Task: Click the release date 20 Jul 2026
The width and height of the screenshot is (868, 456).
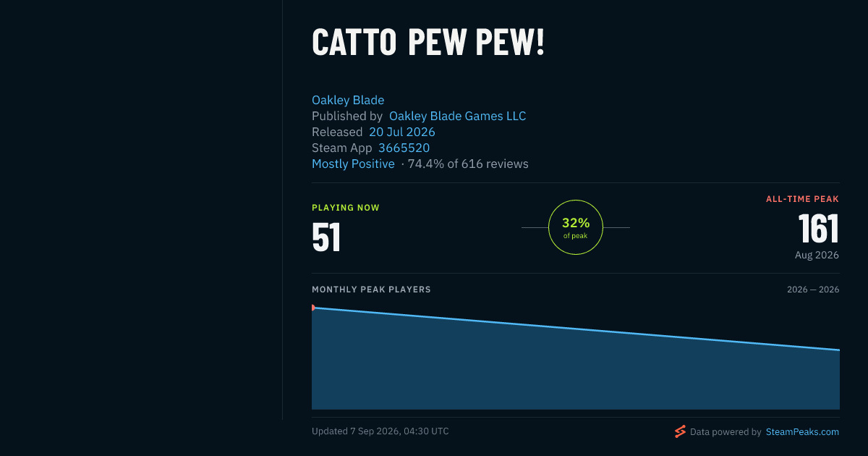Action: [402, 132]
